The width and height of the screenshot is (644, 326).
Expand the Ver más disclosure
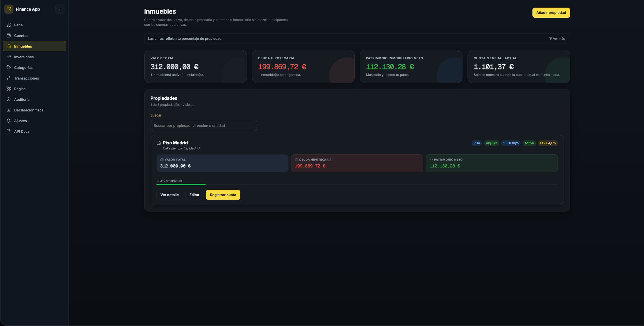pyautogui.click(x=557, y=39)
